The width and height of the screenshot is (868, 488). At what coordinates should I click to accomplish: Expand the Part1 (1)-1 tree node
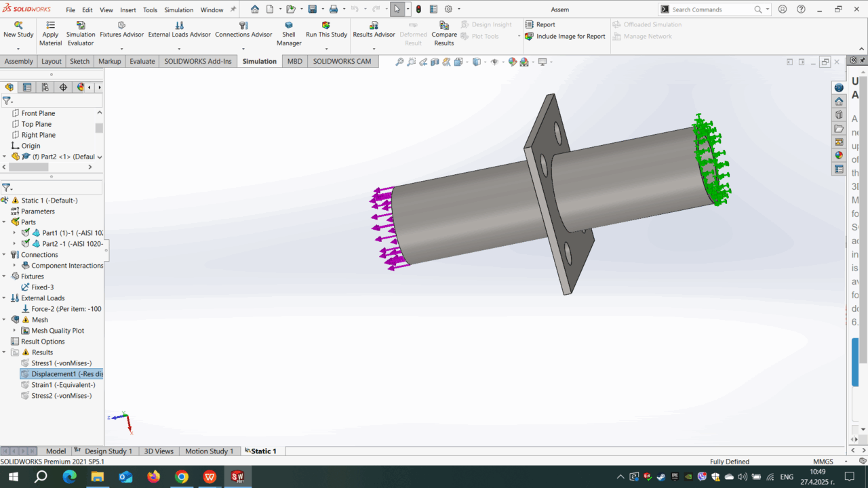14,232
